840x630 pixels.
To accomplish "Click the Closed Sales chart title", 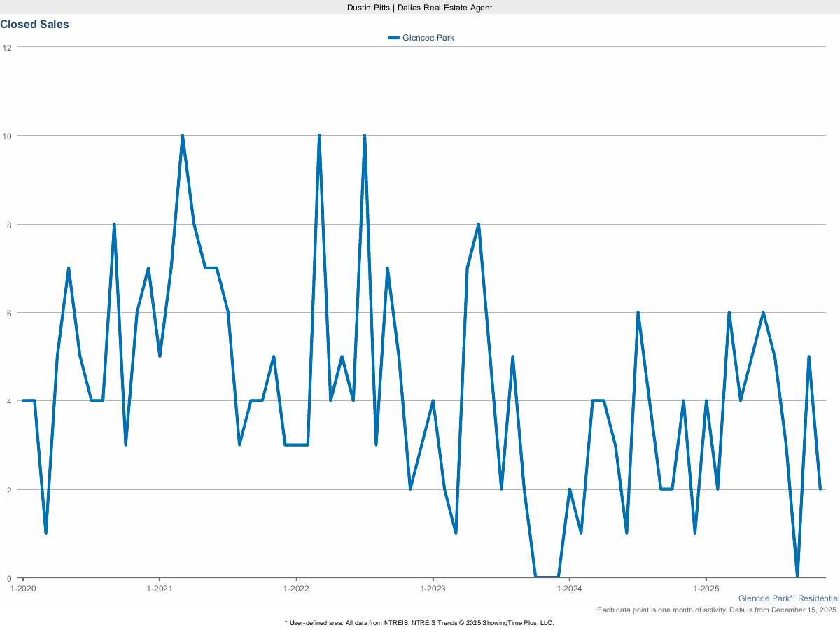I will [35, 24].
